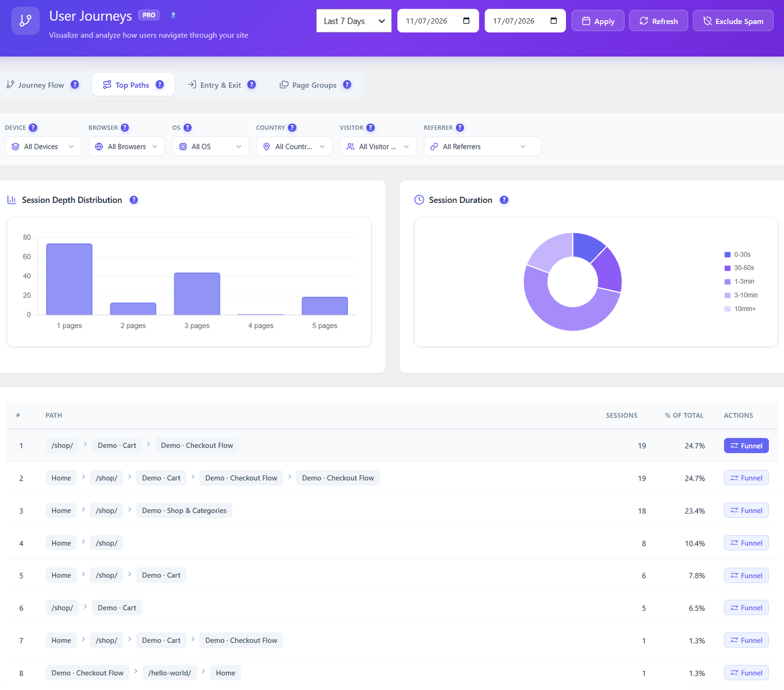784x690 pixels.
Task: Click the User Journeys branch logo icon
Action: (25, 21)
